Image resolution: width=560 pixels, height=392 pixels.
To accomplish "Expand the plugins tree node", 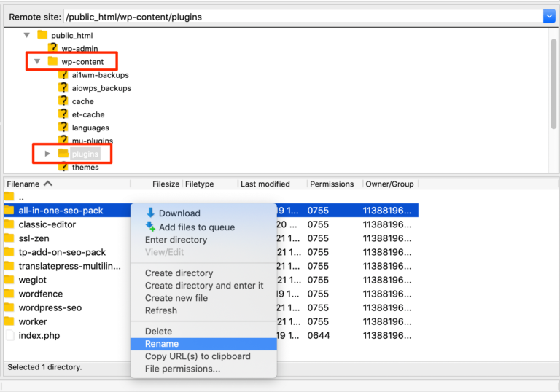I will click(x=47, y=154).
